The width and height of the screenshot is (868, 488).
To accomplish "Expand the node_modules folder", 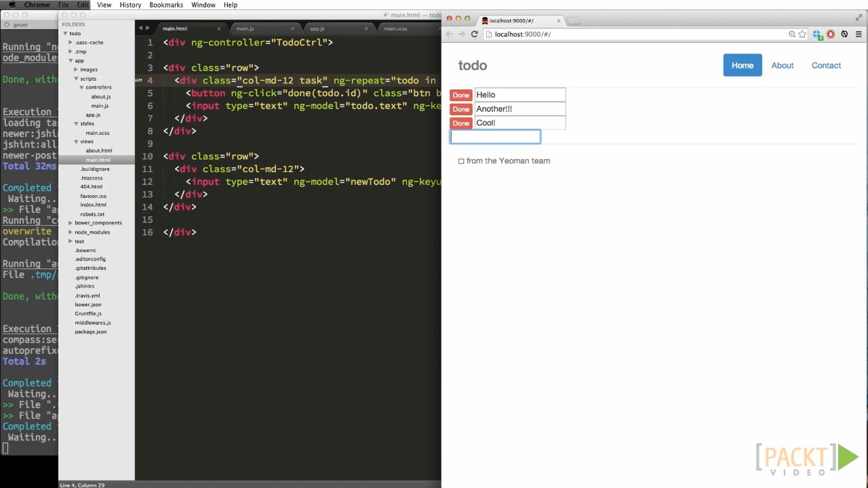I will click(71, 232).
